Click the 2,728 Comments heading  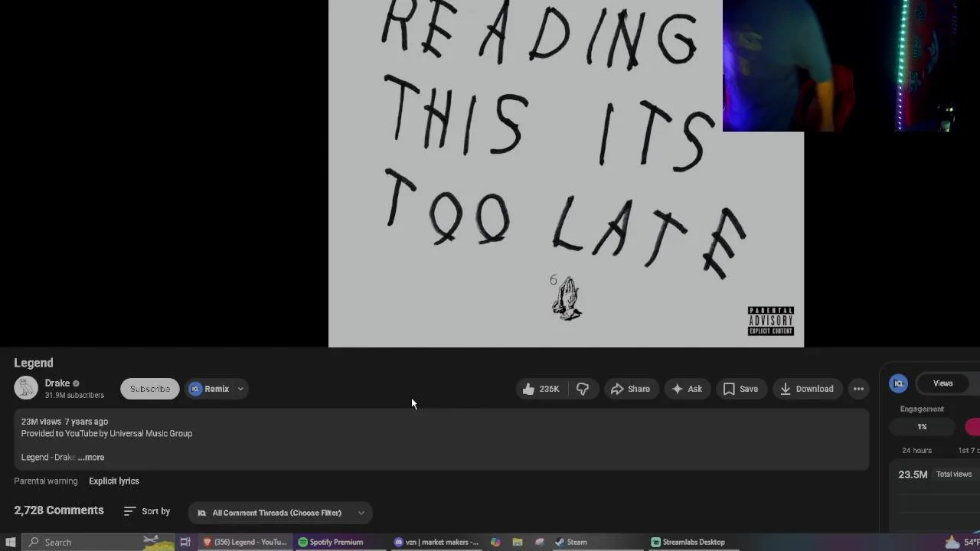pos(59,510)
